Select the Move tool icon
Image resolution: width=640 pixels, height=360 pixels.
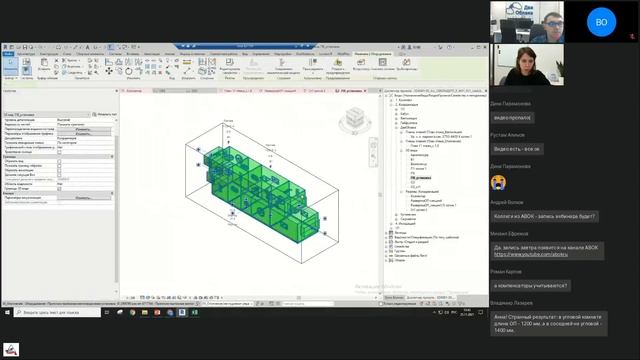[x=109, y=71]
